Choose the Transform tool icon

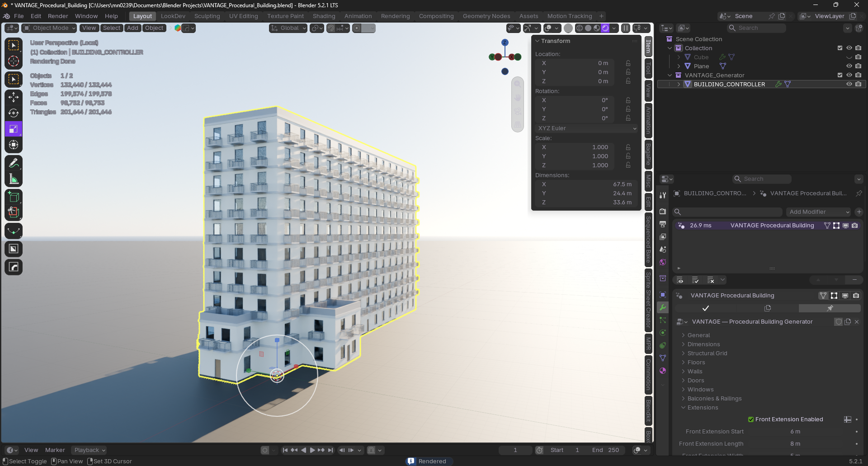pyautogui.click(x=14, y=145)
